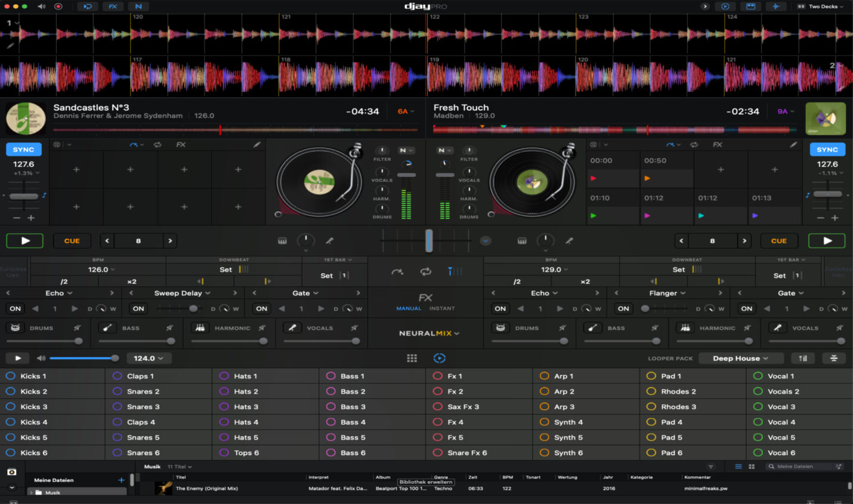
Task: Select the Neural Mix icon in the toolbar
Action: pyautogui.click(x=138, y=7)
